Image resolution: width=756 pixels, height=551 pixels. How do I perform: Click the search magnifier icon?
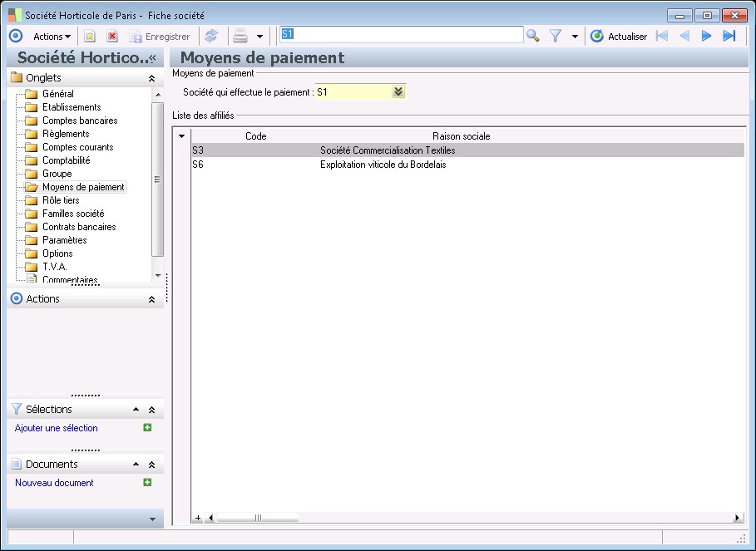(533, 36)
